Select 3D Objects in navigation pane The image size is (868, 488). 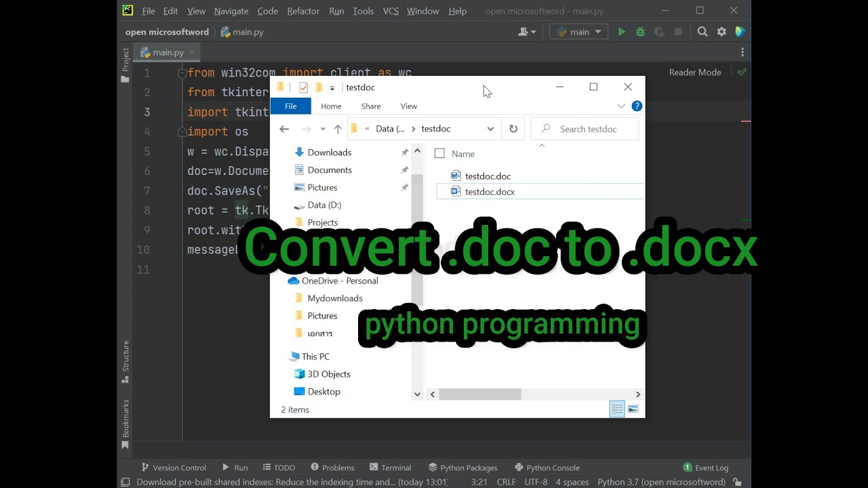point(329,374)
